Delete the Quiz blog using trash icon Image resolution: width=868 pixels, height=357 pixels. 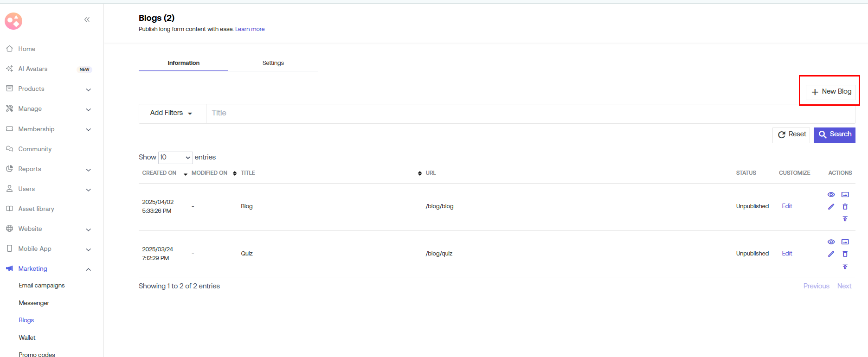(845, 254)
